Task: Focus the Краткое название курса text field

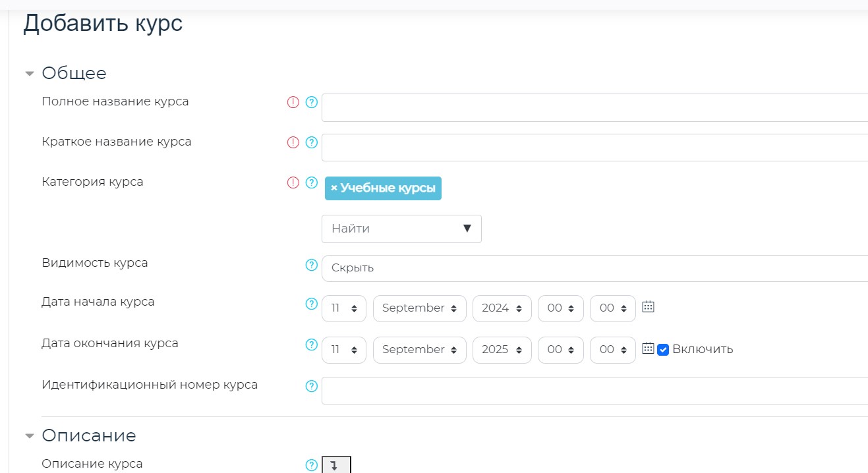Action: [x=593, y=148]
